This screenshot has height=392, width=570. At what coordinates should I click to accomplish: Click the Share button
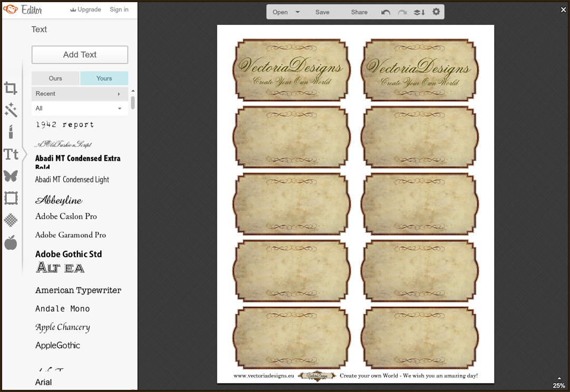click(359, 12)
